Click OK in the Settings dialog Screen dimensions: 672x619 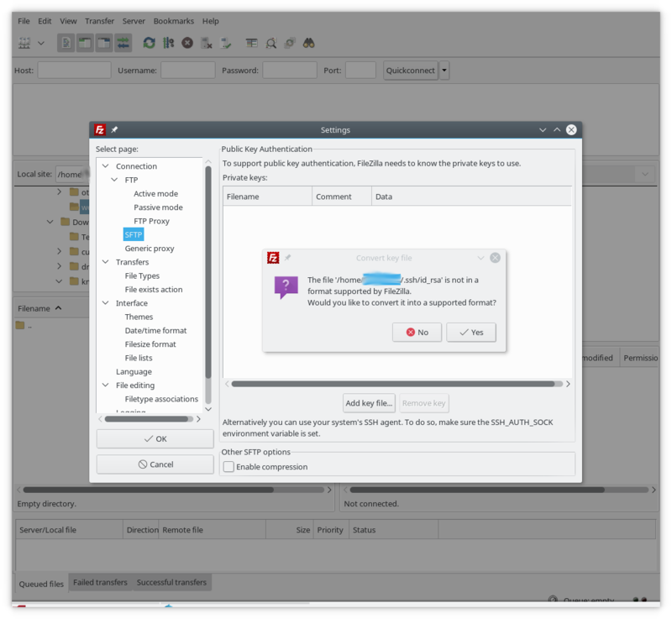coord(155,438)
